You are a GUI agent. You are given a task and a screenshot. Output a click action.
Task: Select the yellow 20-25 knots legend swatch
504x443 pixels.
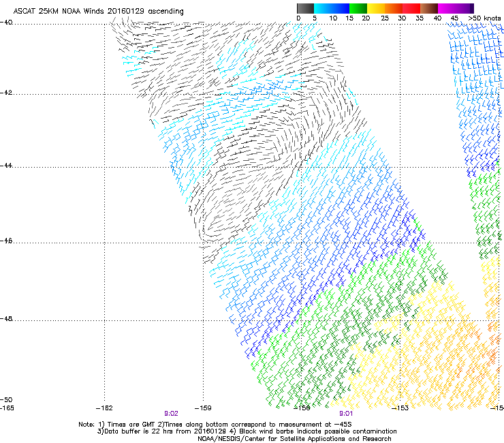point(376,8)
